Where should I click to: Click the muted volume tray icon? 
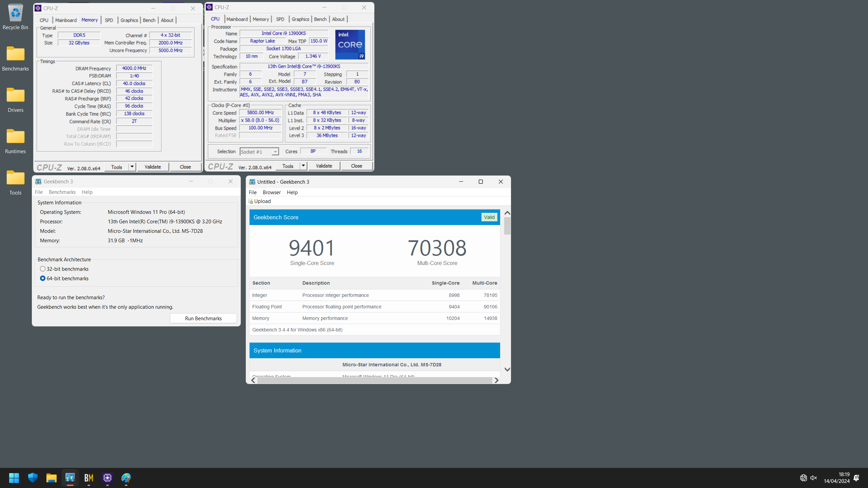(x=813, y=478)
